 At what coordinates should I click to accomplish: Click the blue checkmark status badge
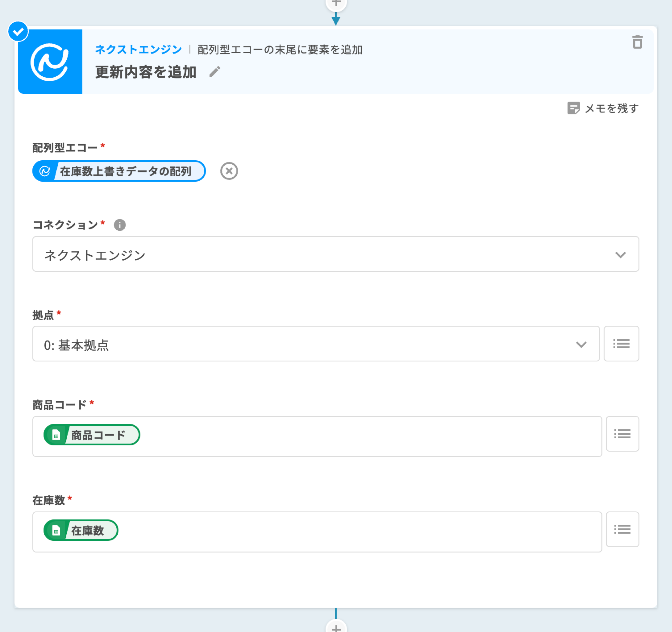coord(18,31)
